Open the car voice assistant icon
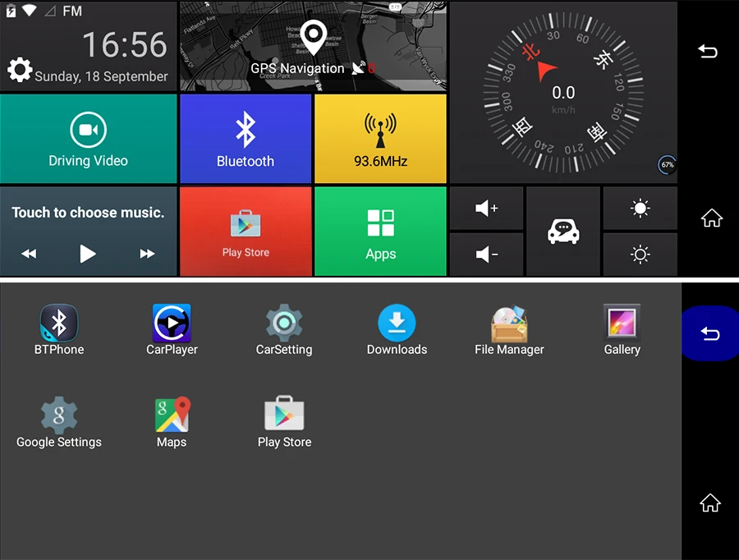Screen dimensions: 739x560 pyautogui.click(x=563, y=232)
